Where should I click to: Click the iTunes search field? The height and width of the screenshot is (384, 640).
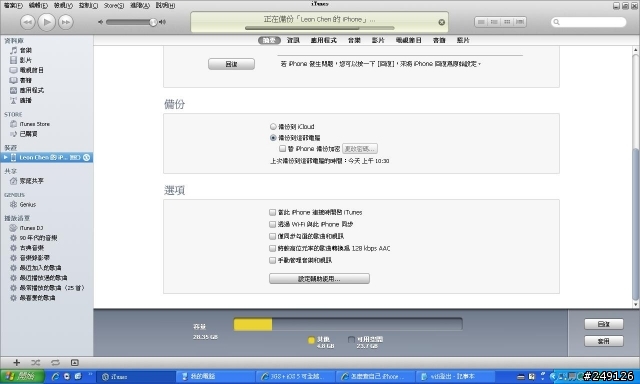click(x=588, y=22)
